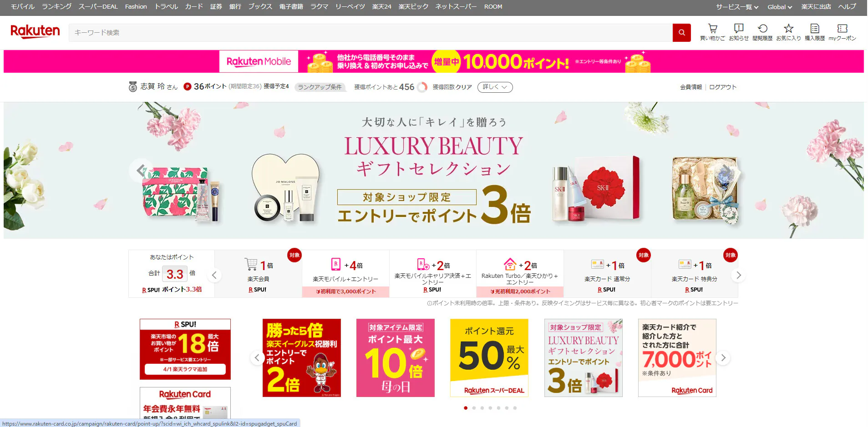Open the small LUXURY BEAUTY 3倍 banner

click(584, 358)
